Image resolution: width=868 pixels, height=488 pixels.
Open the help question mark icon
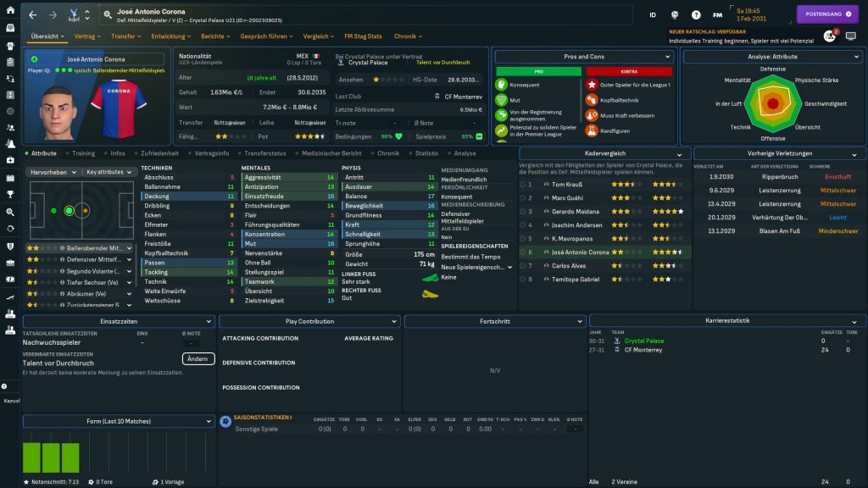point(696,14)
